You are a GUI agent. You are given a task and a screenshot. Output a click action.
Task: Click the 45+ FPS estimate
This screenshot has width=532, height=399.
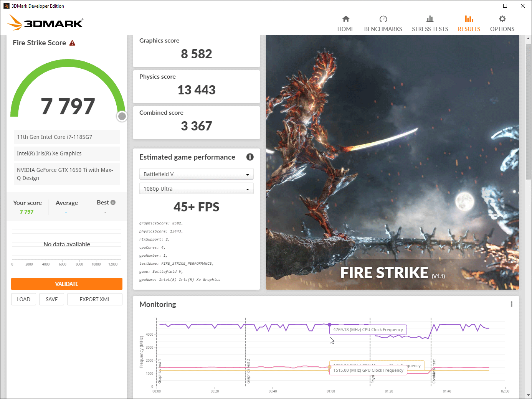coord(197,207)
